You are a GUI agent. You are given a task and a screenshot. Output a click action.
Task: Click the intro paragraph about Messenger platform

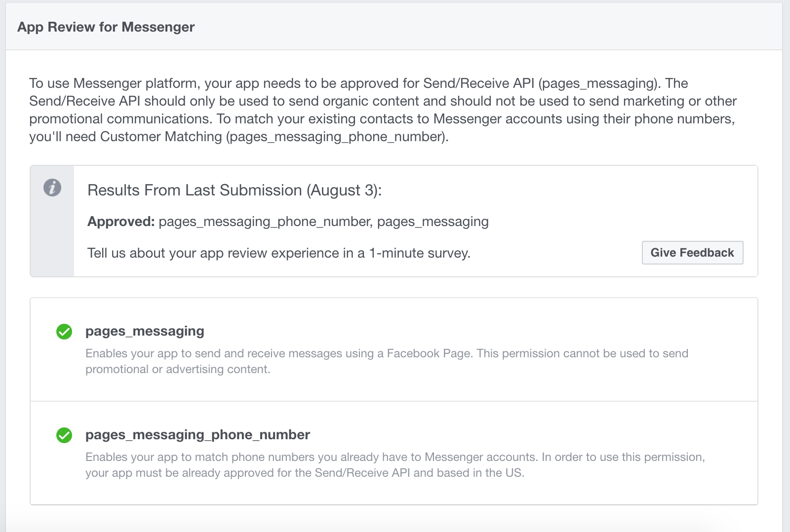[383, 110]
